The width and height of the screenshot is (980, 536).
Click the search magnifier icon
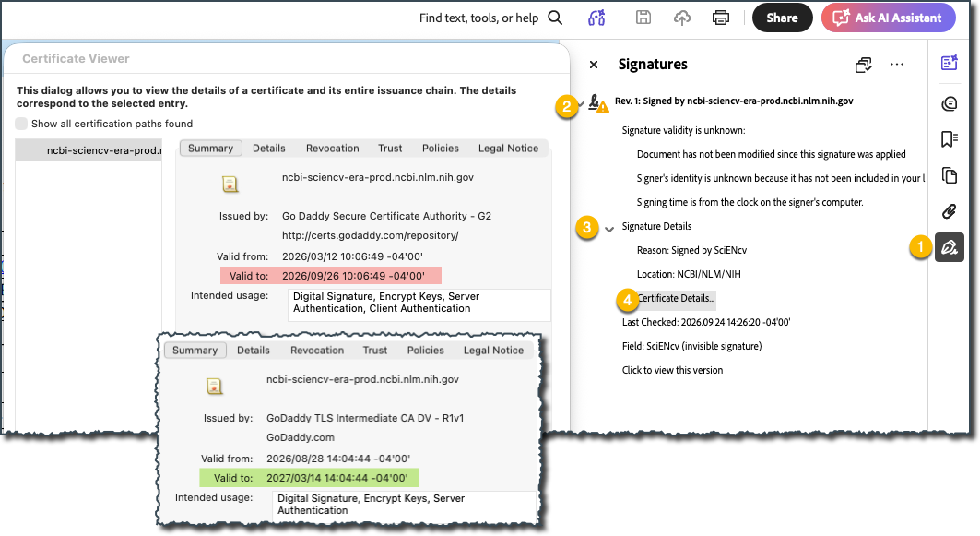(555, 18)
